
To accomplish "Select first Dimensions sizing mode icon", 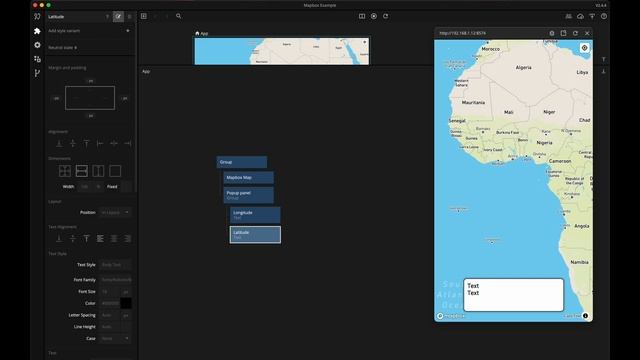I will pyautogui.click(x=65, y=171).
